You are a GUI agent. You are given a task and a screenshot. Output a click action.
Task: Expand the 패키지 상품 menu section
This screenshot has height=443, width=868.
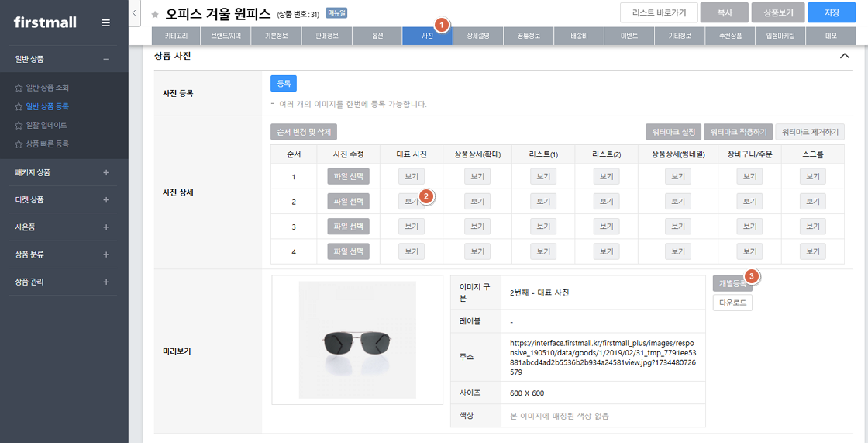point(106,172)
